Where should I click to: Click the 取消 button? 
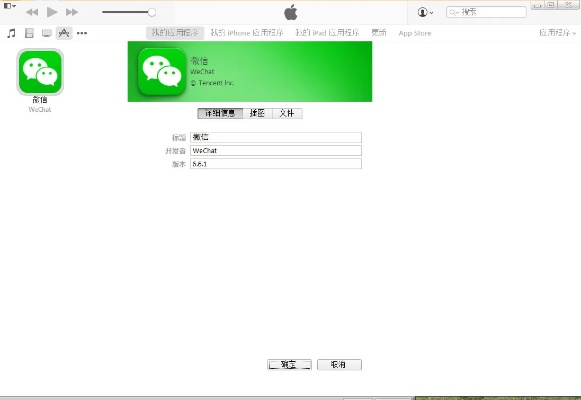tap(339, 365)
